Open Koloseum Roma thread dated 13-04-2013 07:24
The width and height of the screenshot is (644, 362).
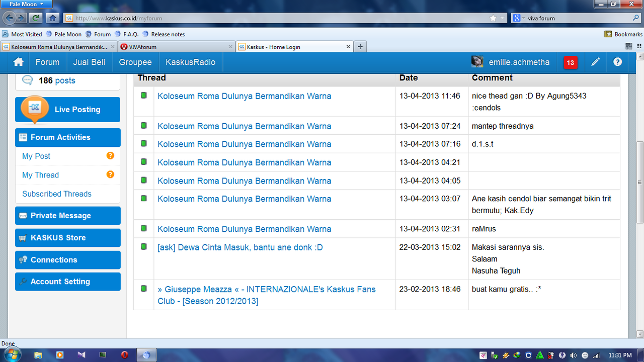(245, 126)
